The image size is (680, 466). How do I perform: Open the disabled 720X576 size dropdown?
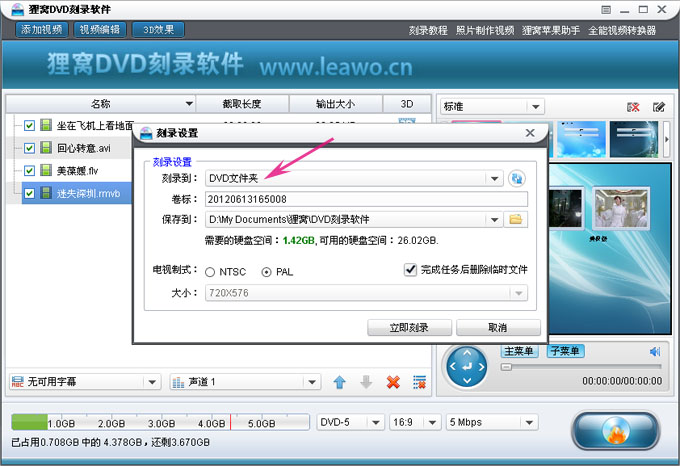point(519,293)
